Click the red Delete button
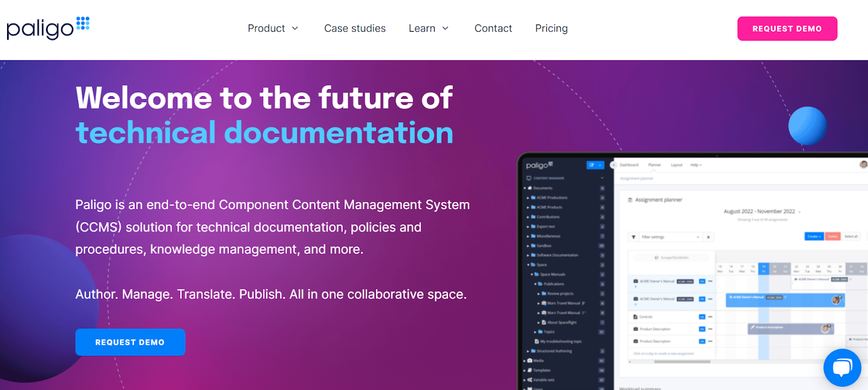This screenshot has height=390, width=868. coord(833,236)
